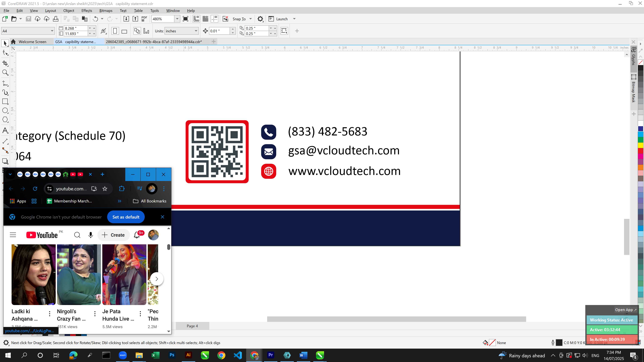The image size is (644, 362).
Task: Click the no-color swatch at palette top
Action: tap(641, 62)
